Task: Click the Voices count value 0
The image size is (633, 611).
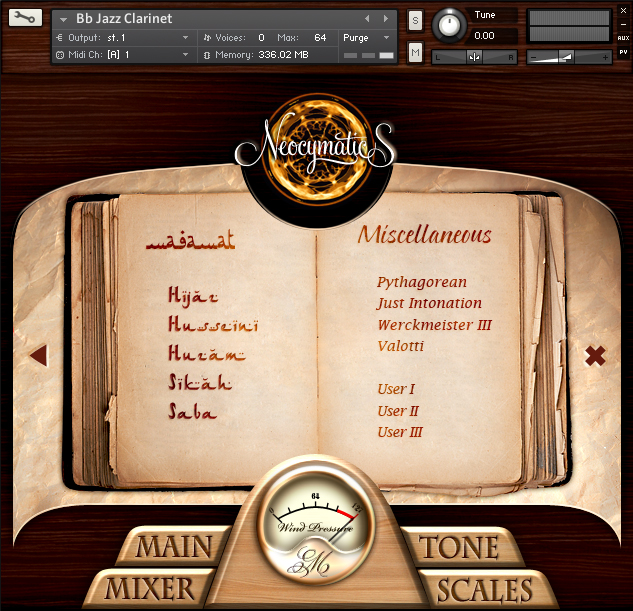Action: 261,38
